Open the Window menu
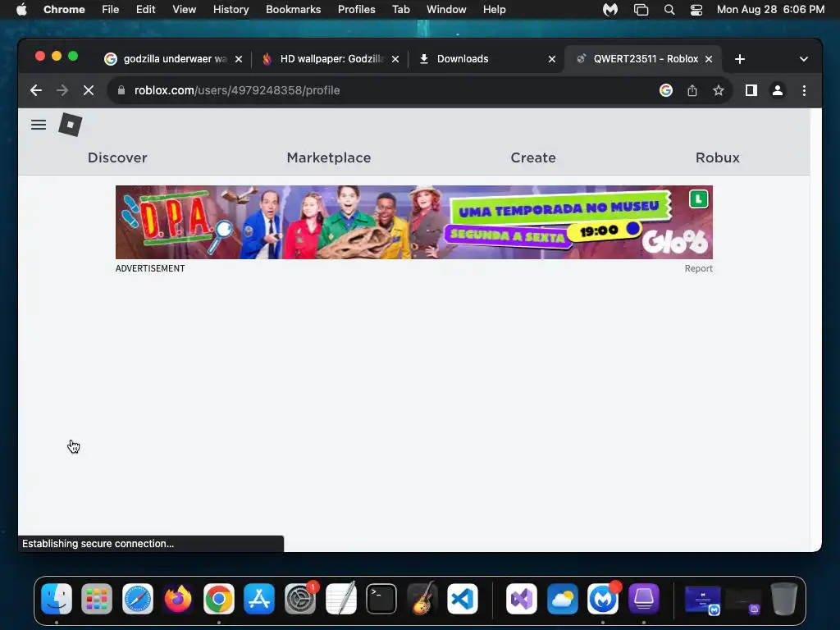Image resolution: width=840 pixels, height=630 pixels. pyautogui.click(x=446, y=10)
